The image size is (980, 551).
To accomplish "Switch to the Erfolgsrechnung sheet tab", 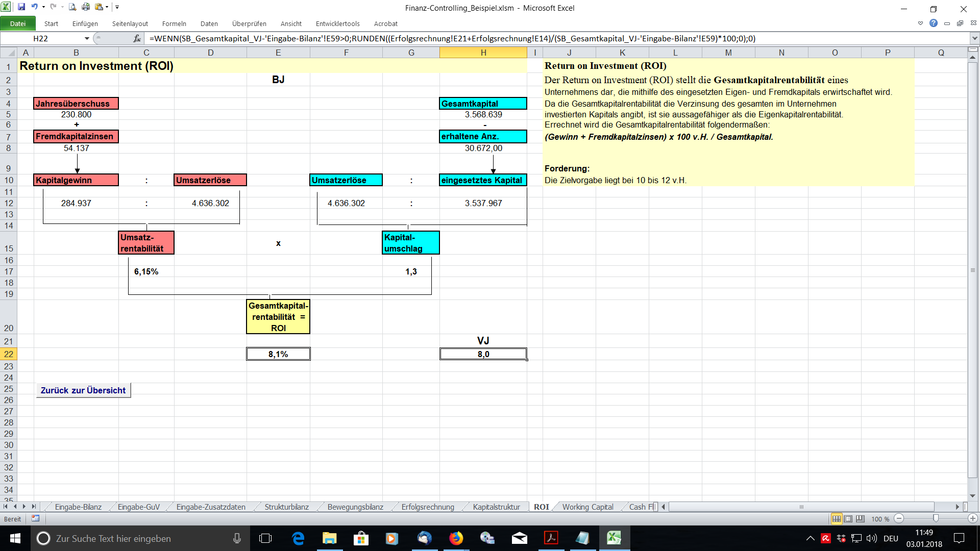I will pyautogui.click(x=428, y=507).
